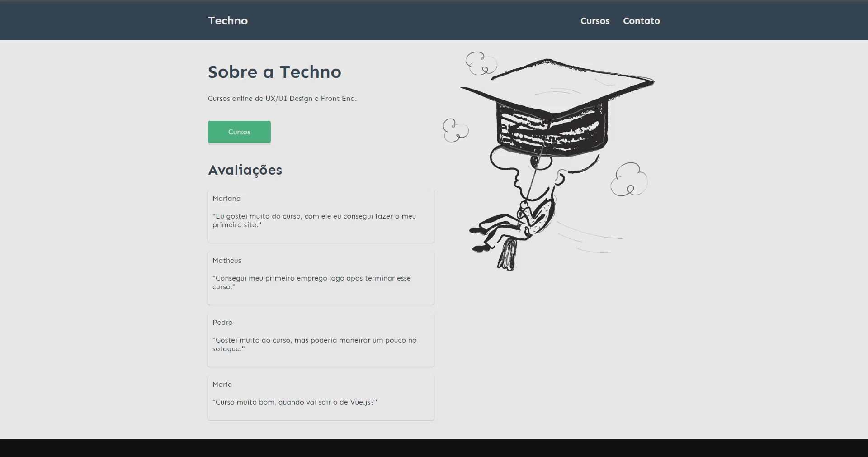Viewport: 868px width, 457px height.
Task: Click Pedro's quote about the sotaque
Action: click(x=315, y=344)
